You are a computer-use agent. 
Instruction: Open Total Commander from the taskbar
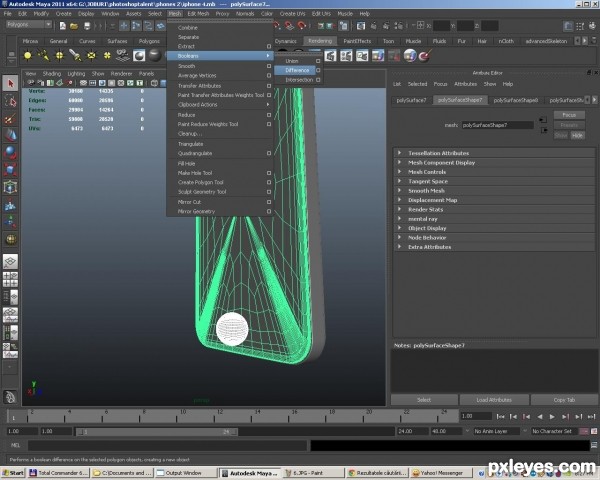click(x=59, y=473)
